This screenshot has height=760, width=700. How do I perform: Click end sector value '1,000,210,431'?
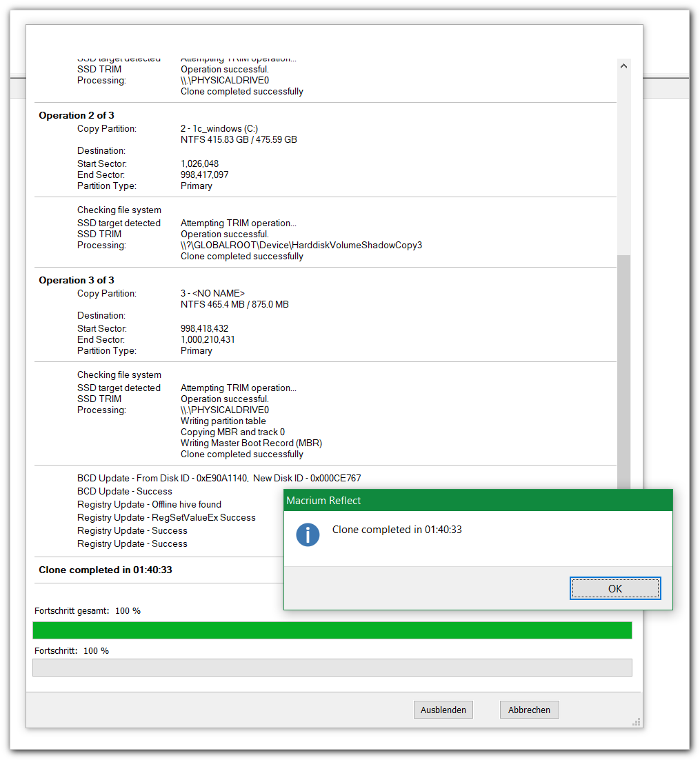pos(208,339)
